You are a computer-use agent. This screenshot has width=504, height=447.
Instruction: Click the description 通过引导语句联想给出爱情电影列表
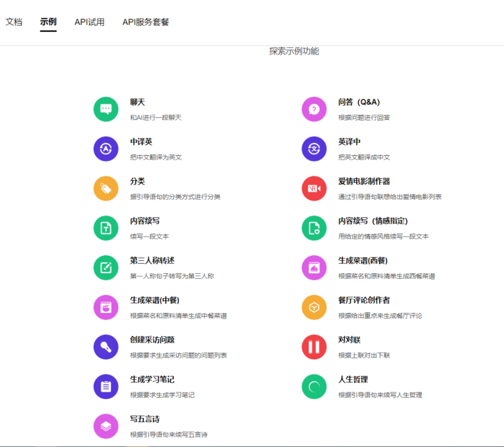(390, 197)
